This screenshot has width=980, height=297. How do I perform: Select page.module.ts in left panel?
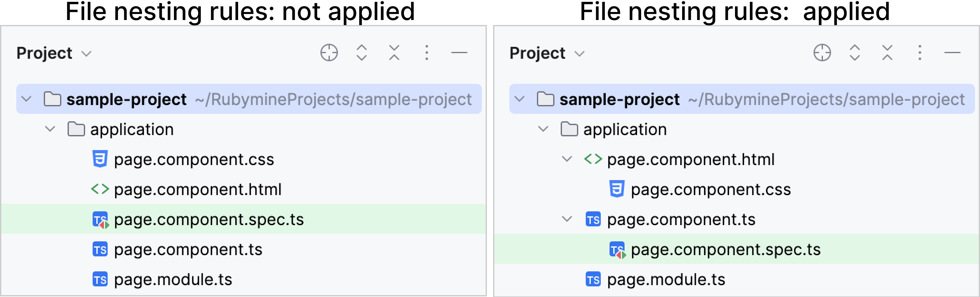[x=173, y=279]
